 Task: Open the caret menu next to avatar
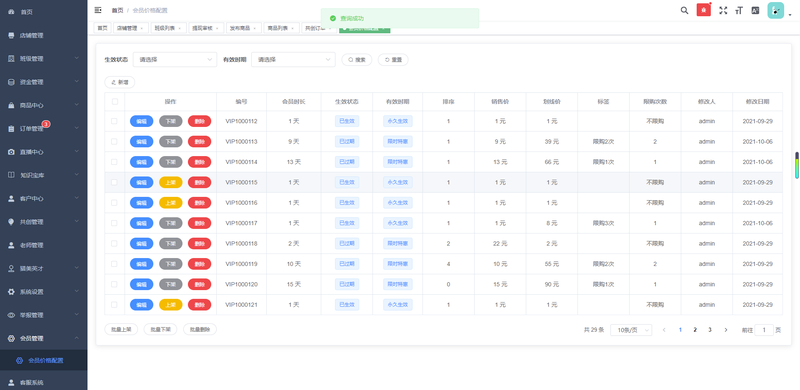tap(790, 15)
